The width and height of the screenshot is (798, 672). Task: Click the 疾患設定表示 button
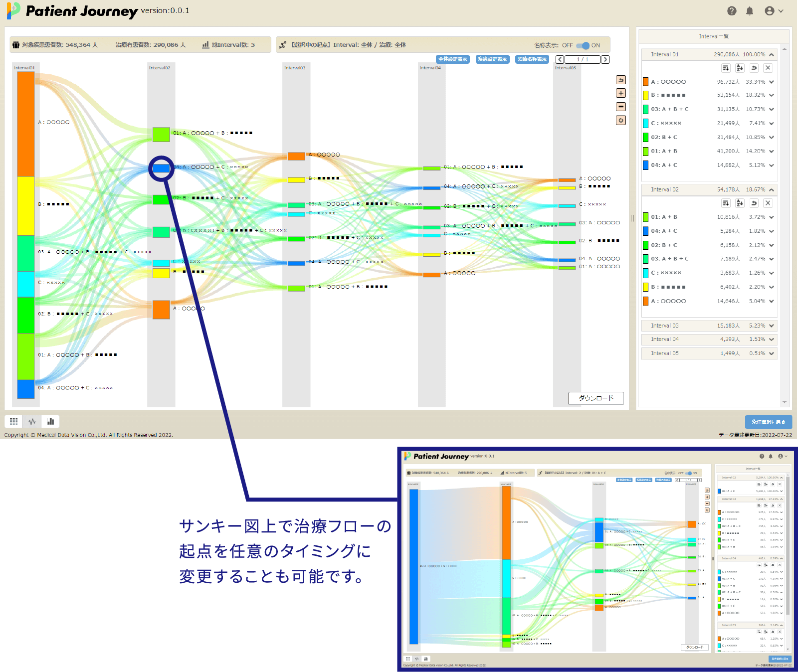(x=492, y=59)
